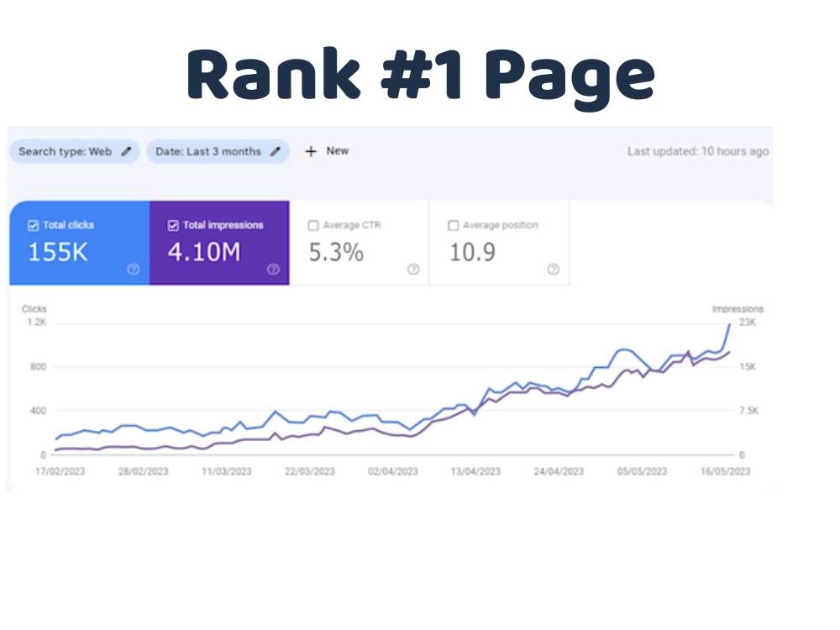Click the 11/03/2023 date label
This screenshot has height=630, width=840.
[x=227, y=471]
